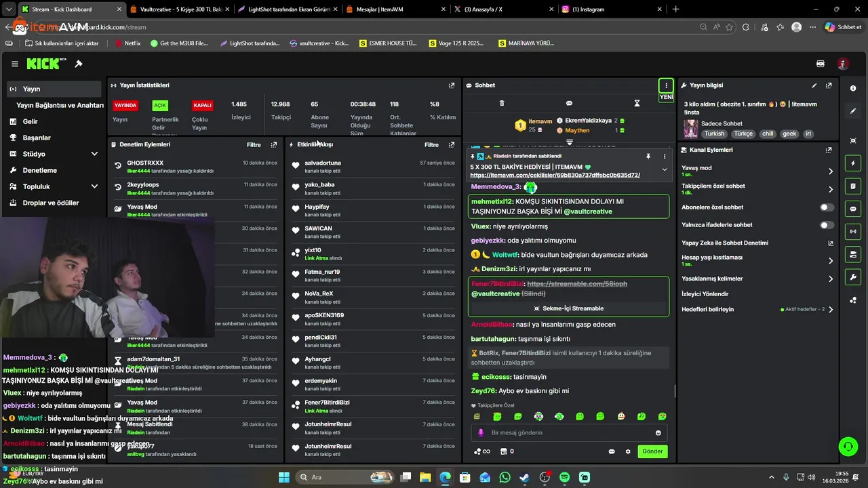Click the green headset support button

848,446
